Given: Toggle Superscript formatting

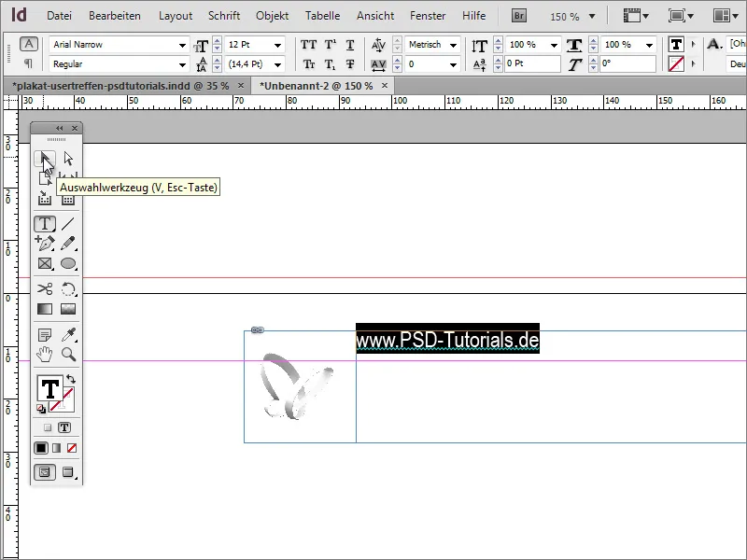Looking at the screenshot, I should 331,45.
